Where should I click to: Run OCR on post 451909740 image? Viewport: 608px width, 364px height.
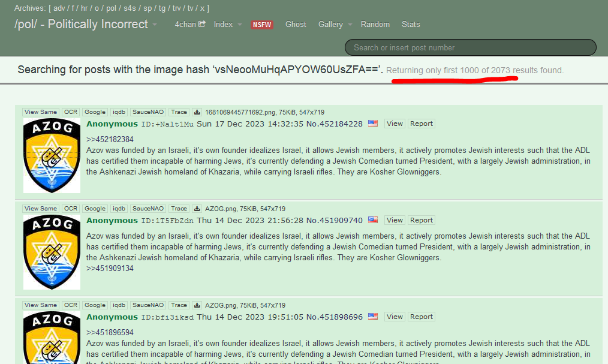coord(71,209)
